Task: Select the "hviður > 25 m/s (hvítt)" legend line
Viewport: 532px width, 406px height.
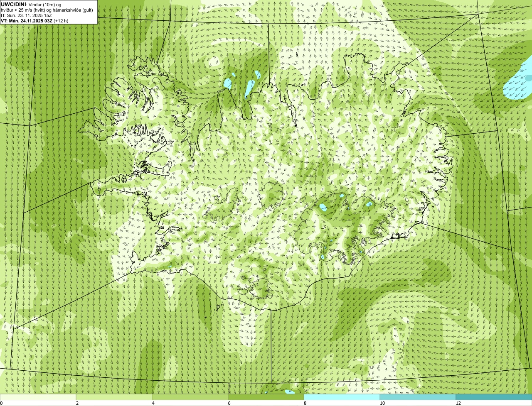Action: pyautogui.click(x=47, y=10)
